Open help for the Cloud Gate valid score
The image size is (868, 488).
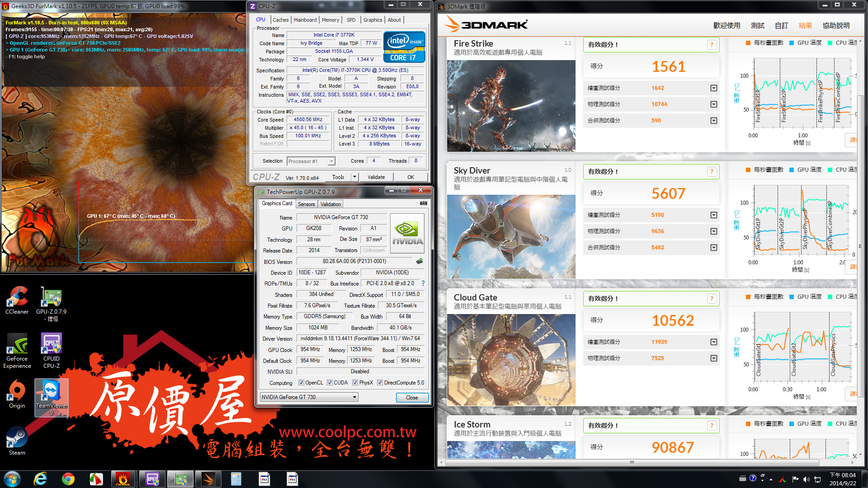click(712, 298)
